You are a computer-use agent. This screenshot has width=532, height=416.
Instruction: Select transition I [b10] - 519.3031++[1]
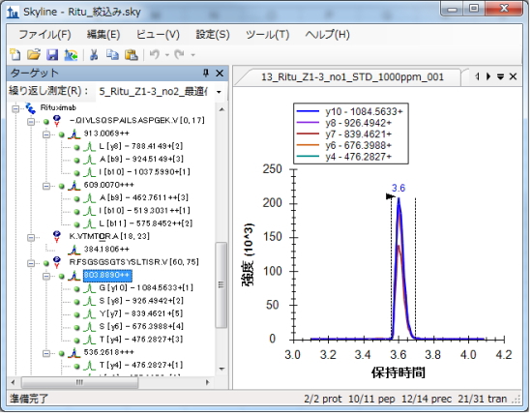pos(144,210)
